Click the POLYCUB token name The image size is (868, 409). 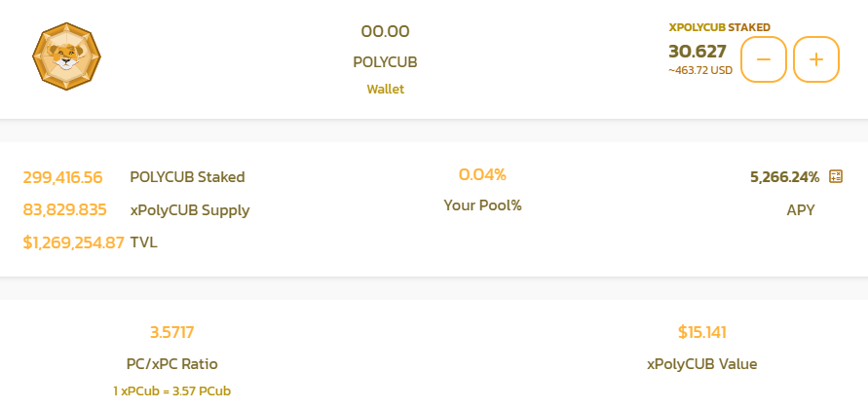pos(385,62)
